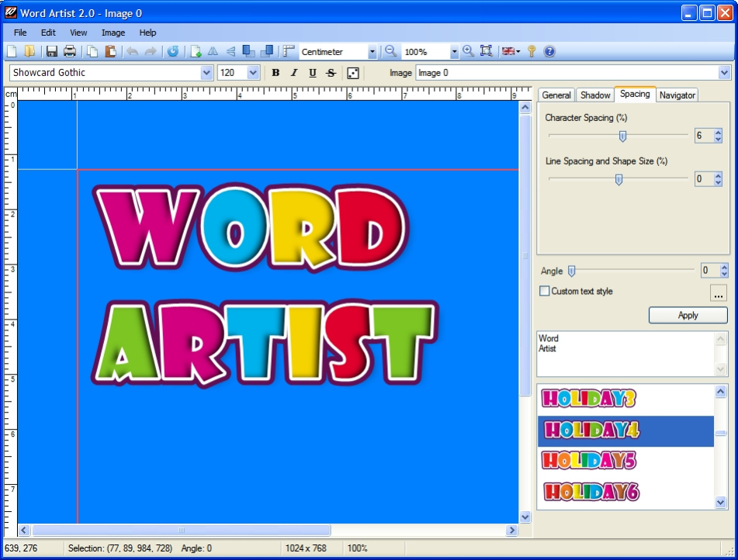Image resolution: width=738 pixels, height=560 pixels.
Task: Click the fit-to-window zoom icon
Action: [x=487, y=51]
